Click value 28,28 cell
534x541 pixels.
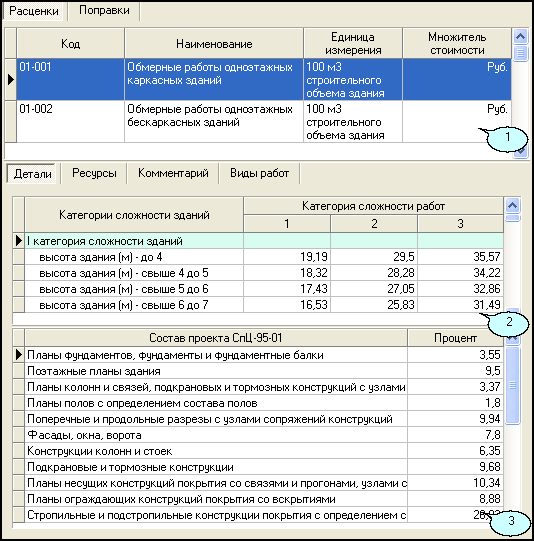374,273
